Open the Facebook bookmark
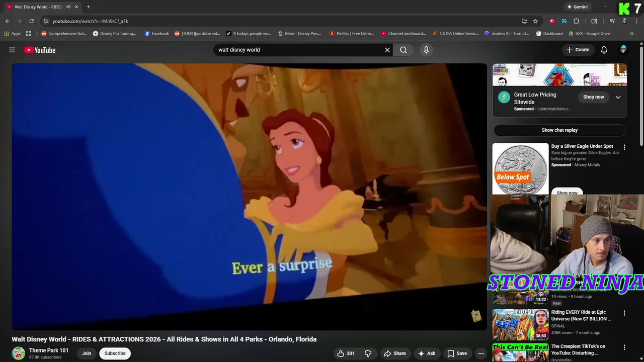Viewport: 644px width, 362px height. [x=157, y=34]
